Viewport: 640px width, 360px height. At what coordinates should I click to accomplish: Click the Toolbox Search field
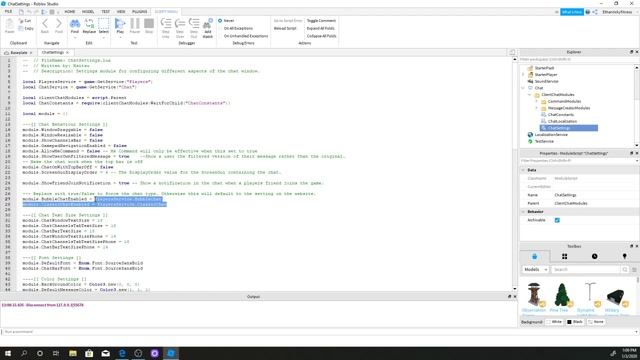click(x=585, y=269)
